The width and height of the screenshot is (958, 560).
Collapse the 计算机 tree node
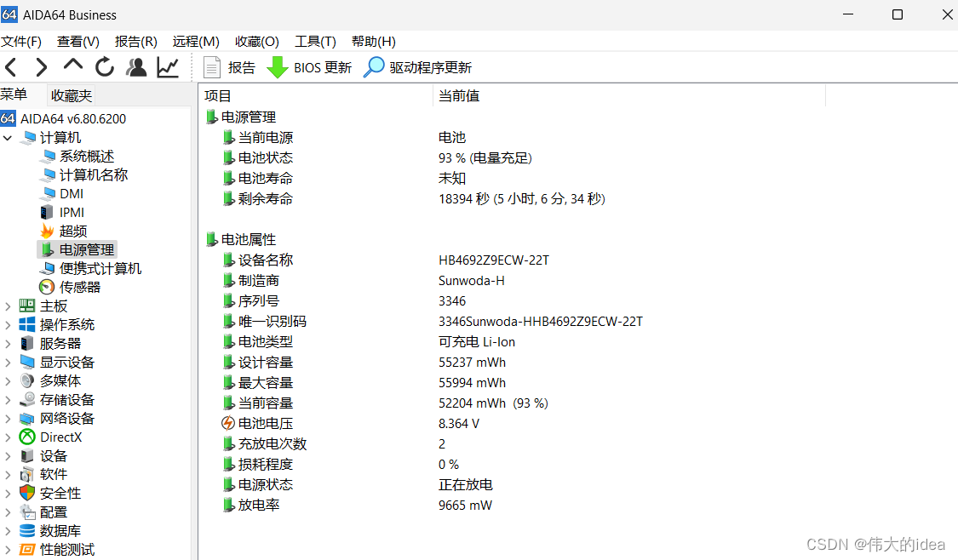click(8, 138)
